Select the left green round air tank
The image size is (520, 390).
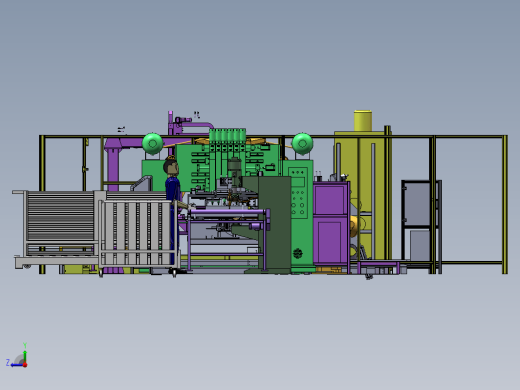[x=153, y=143]
